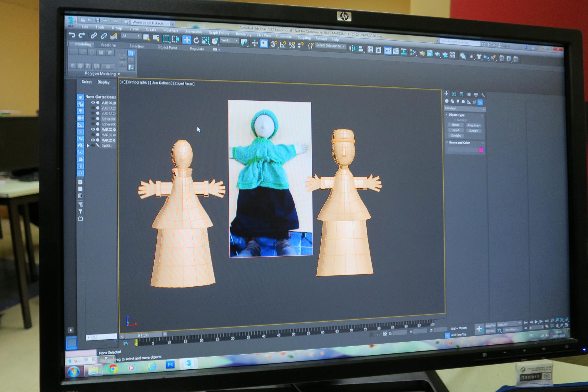Expand the Polygon Modeling panel arrow
The width and height of the screenshot is (588, 392).
119,74
